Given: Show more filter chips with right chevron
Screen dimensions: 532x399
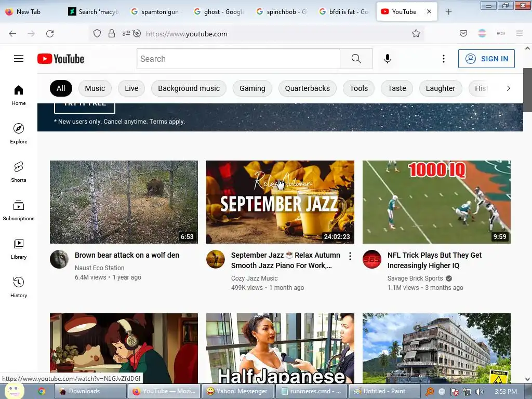Looking at the screenshot, I should 508,88.
